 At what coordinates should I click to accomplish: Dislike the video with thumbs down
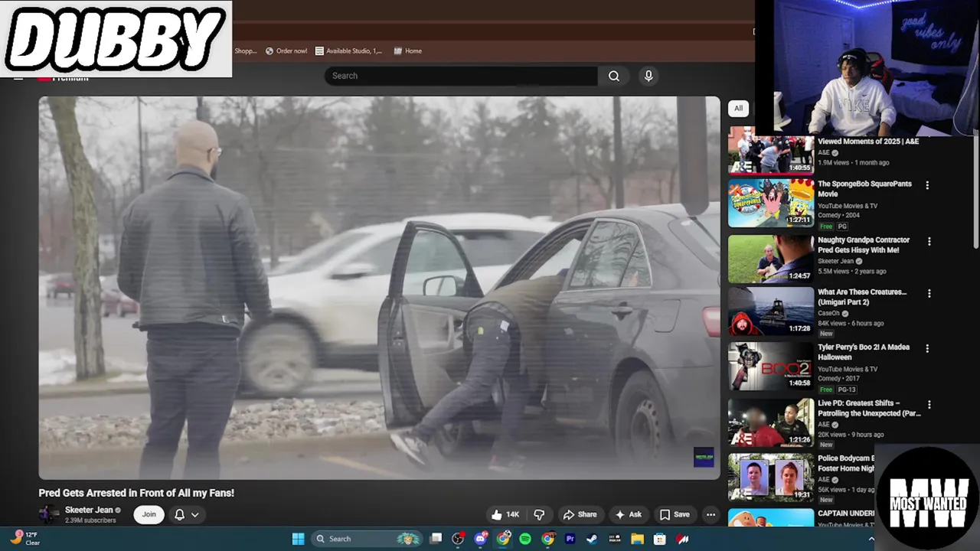tap(539, 514)
